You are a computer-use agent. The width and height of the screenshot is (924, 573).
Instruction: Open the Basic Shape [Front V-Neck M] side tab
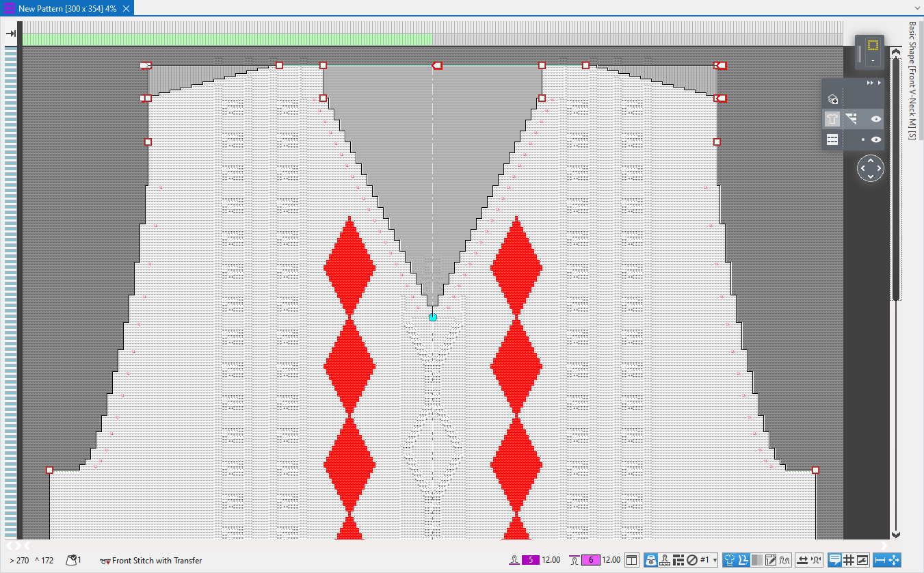pyautogui.click(x=912, y=80)
